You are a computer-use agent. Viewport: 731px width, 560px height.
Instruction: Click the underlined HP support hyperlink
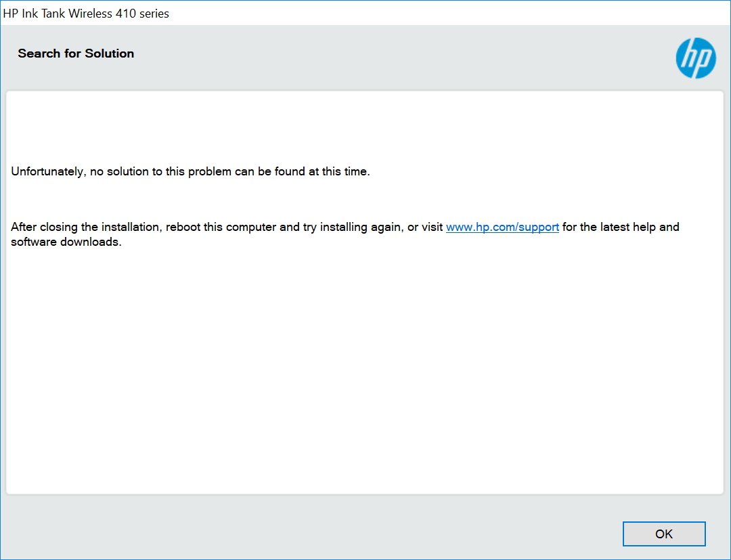502,227
